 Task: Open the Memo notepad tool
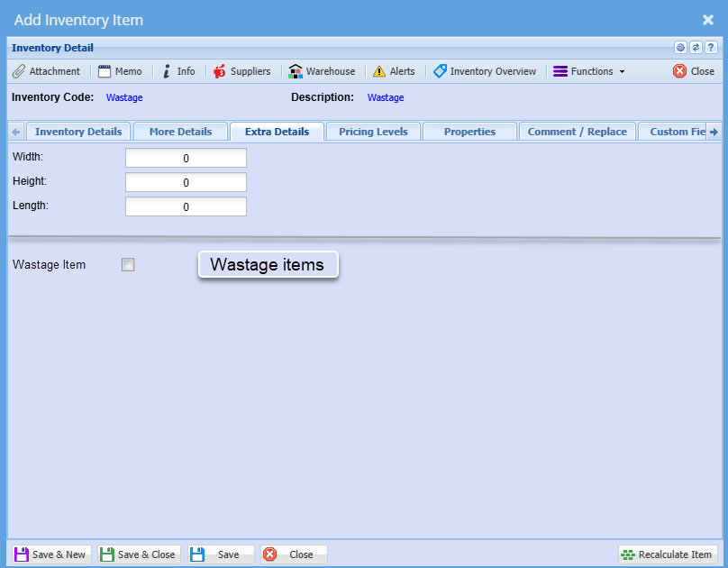[120, 71]
